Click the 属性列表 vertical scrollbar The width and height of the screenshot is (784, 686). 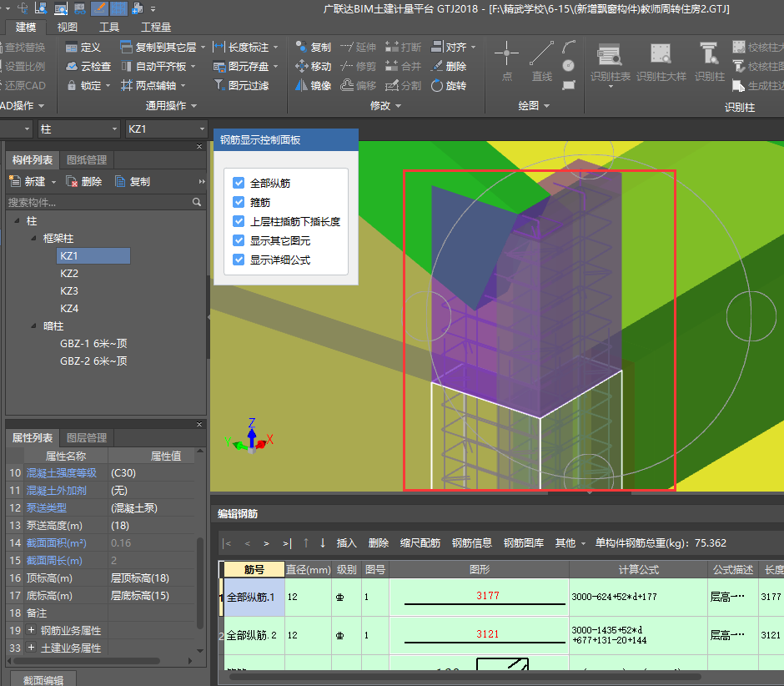200,583
